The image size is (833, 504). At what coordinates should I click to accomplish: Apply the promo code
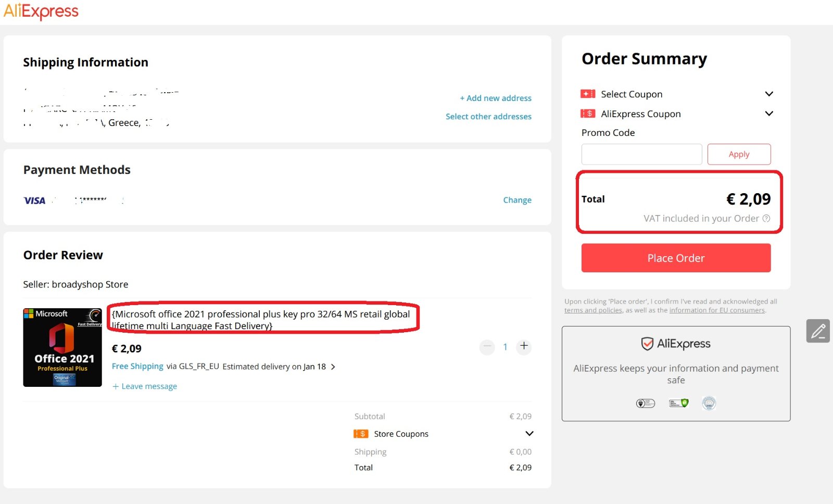click(x=739, y=154)
